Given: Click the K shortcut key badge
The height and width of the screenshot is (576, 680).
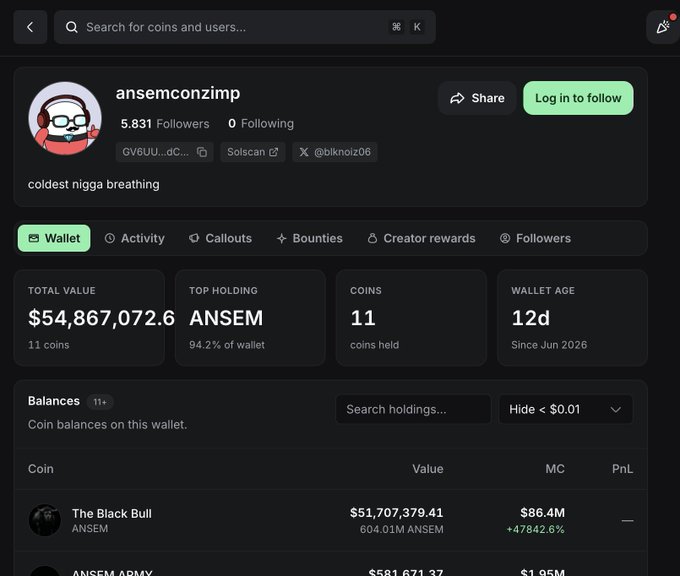Looking at the screenshot, I should [x=417, y=27].
